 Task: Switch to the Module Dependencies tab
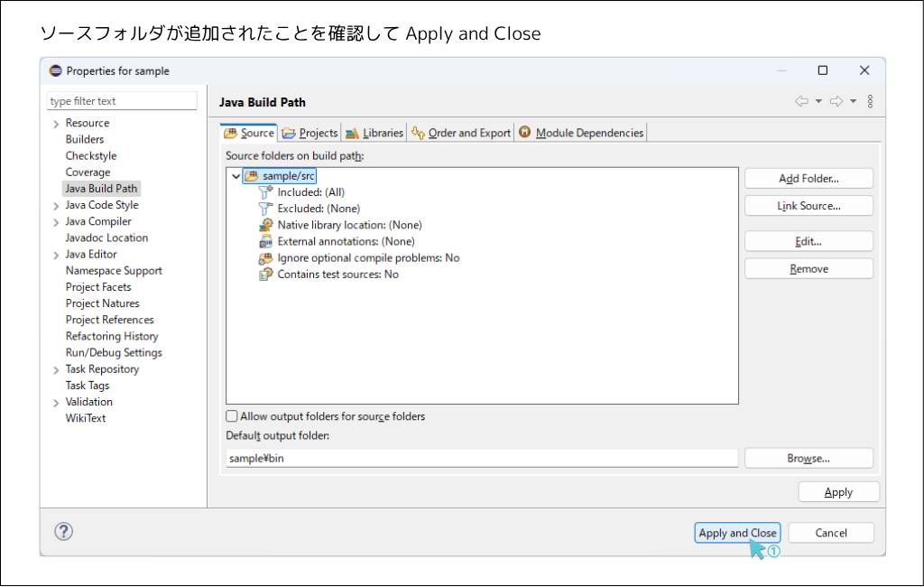(x=581, y=133)
